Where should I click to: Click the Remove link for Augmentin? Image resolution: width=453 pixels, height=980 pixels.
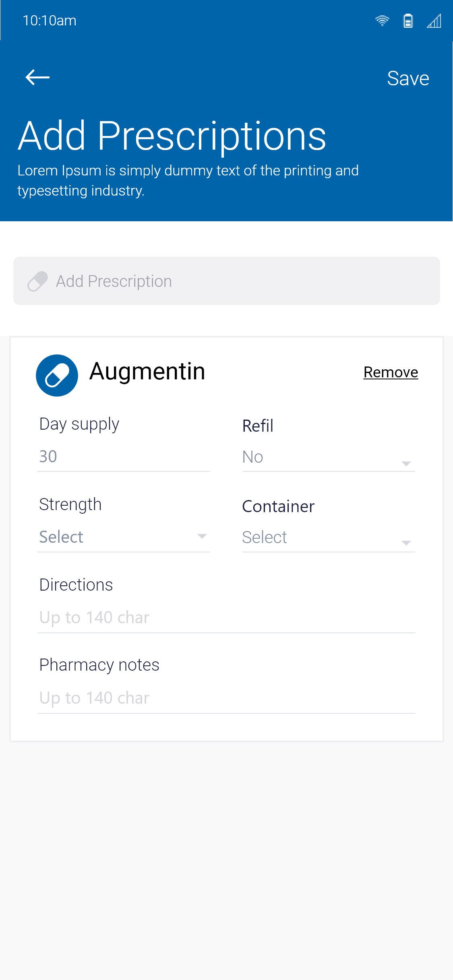[391, 372]
